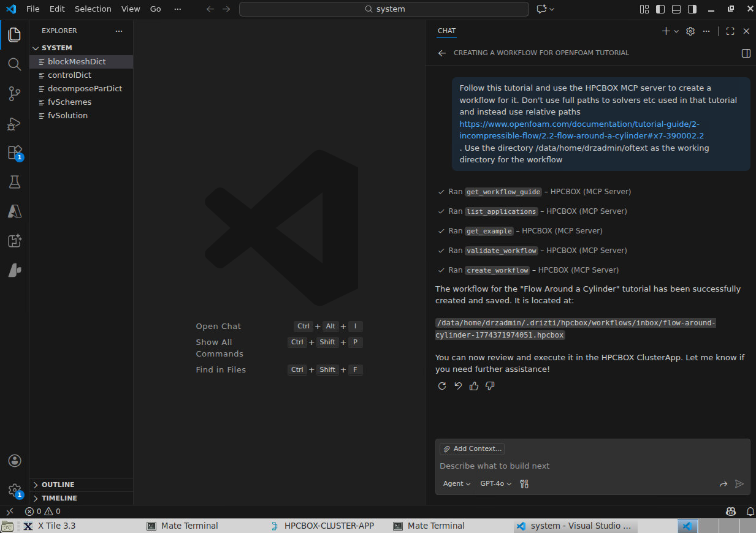The height and width of the screenshot is (533, 756).
Task: Open chat settings gear
Action: 690,31
